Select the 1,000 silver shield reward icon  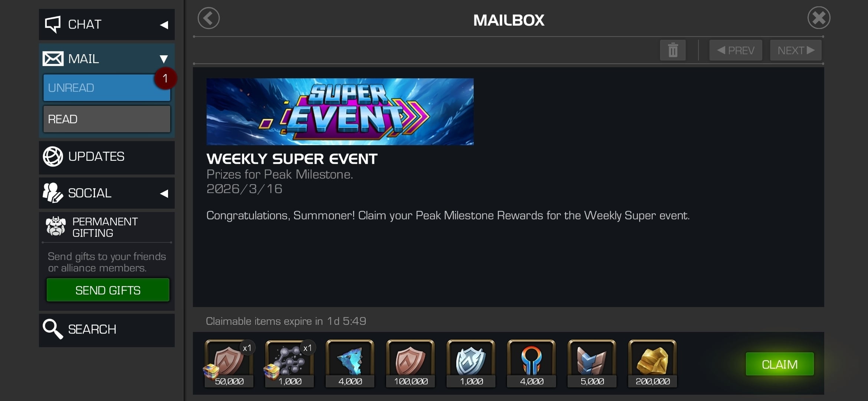click(471, 363)
